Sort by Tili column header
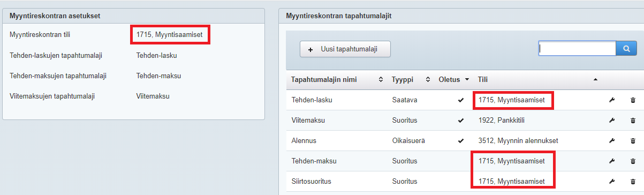Viewport: 644px width, 195px height. pos(483,79)
